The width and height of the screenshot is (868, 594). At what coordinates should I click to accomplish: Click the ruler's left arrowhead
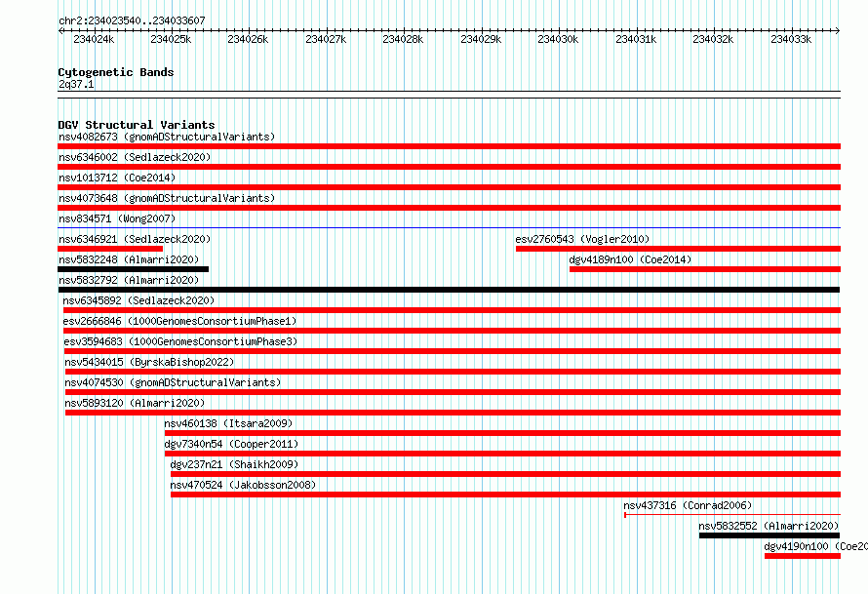[60, 30]
